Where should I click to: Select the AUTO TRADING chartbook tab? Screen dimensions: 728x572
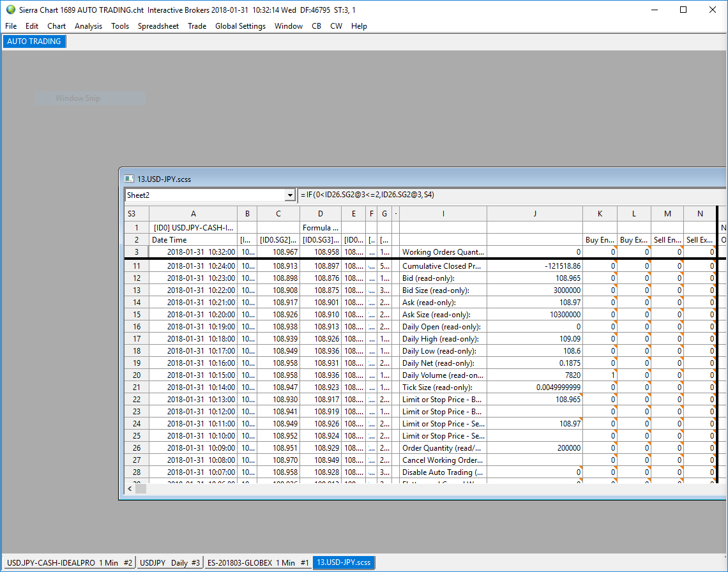coord(34,41)
